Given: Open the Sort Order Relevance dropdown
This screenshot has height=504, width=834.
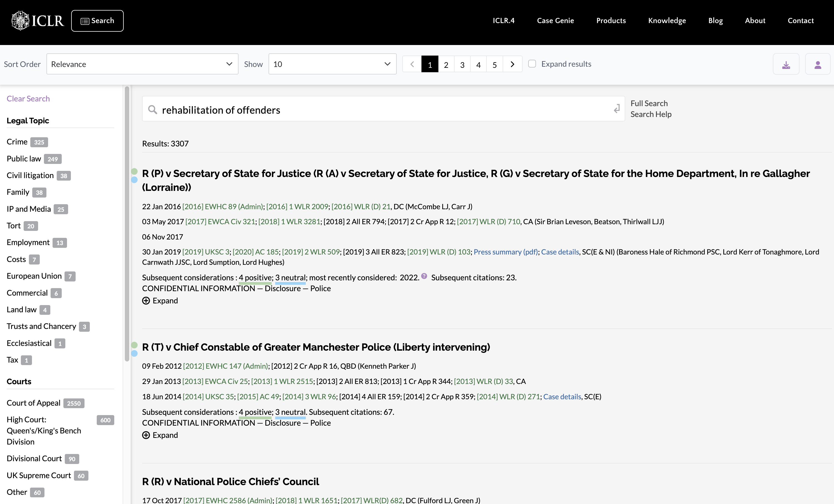Looking at the screenshot, I should [142, 64].
